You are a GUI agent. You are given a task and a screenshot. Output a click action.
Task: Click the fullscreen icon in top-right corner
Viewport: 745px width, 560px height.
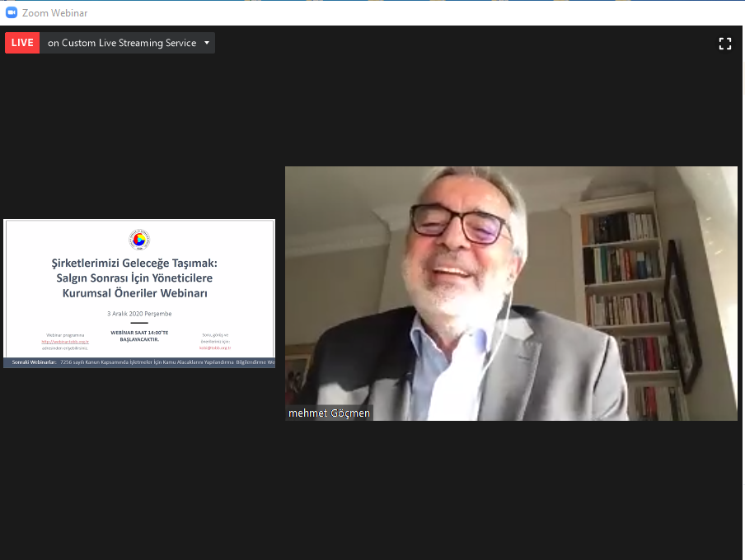[725, 44]
